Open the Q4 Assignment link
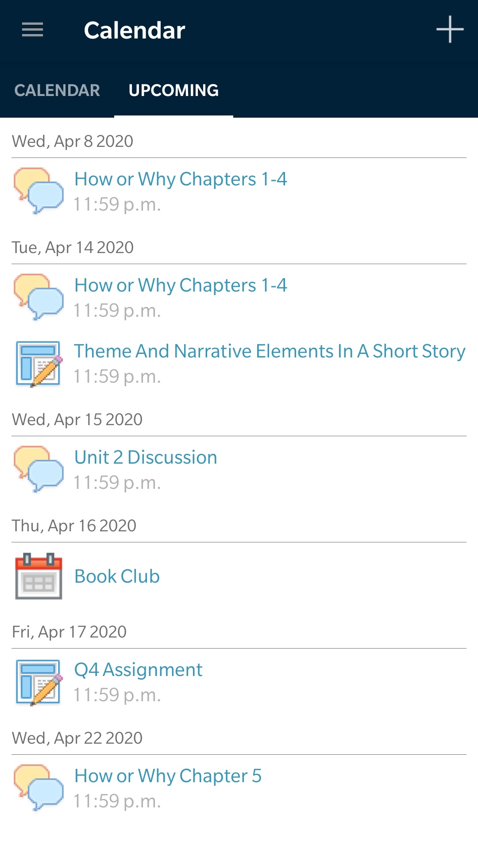Viewport: 478px width, 868px height. click(138, 670)
